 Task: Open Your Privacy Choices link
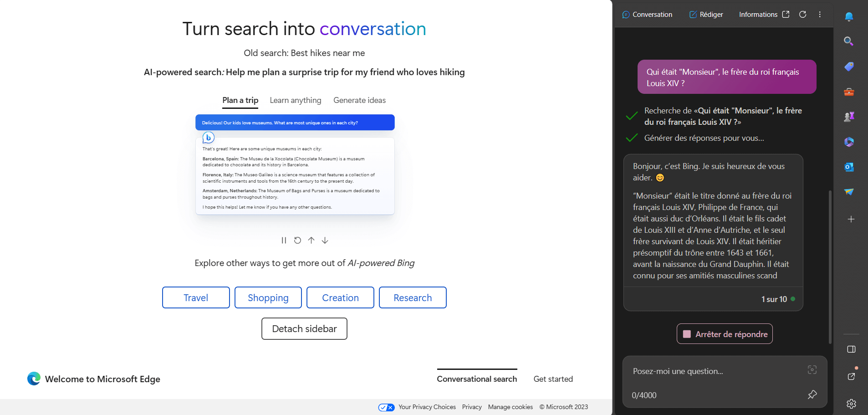pos(427,407)
